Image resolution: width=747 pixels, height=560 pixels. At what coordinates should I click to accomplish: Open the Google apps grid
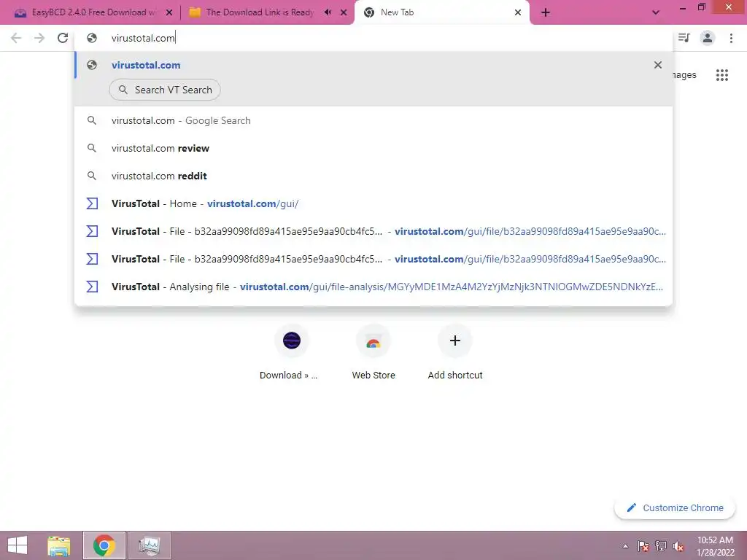click(721, 75)
